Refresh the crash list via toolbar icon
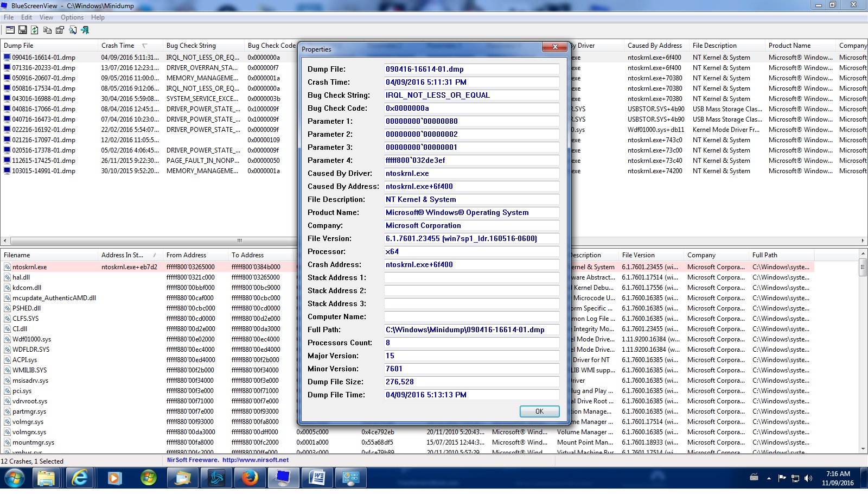 (x=35, y=30)
